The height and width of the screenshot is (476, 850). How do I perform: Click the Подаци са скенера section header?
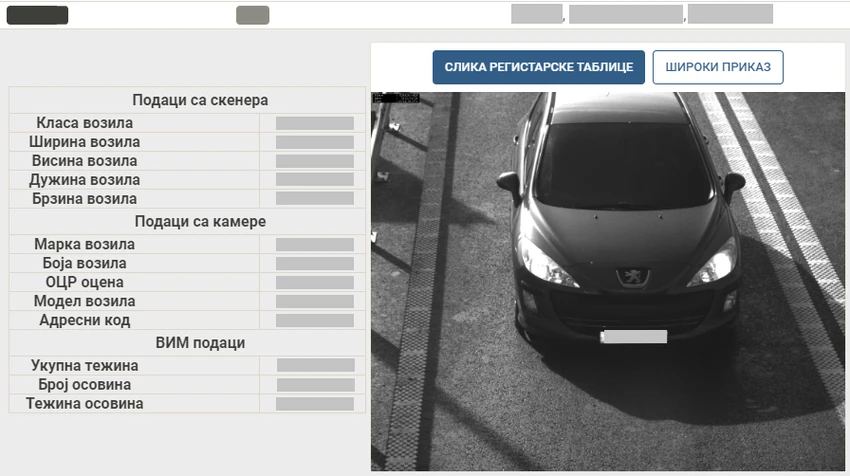200,100
